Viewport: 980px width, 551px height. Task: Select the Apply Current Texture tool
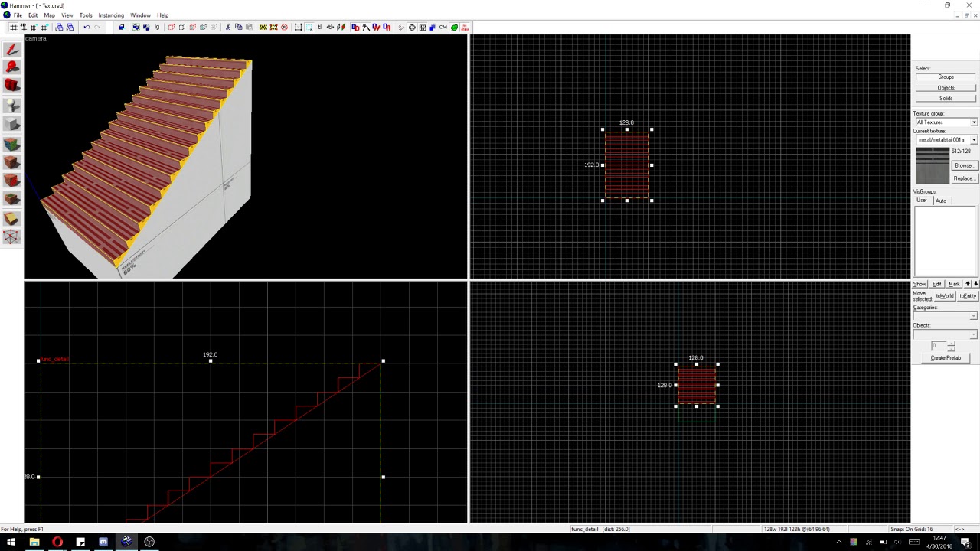[x=11, y=162]
